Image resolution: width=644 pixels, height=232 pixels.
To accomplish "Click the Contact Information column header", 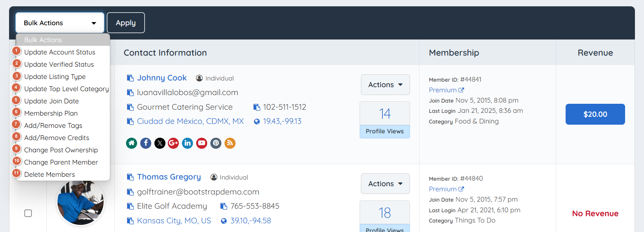I will coord(165,52).
